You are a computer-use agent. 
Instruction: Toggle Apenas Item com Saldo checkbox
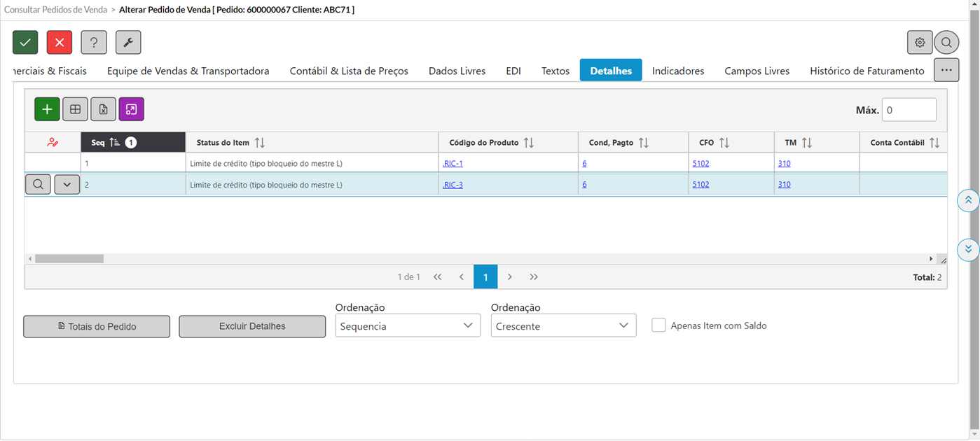tap(658, 325)
